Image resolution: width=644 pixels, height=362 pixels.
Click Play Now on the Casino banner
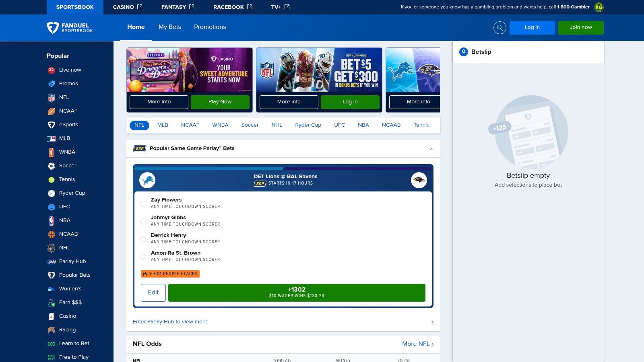(220, 102)
